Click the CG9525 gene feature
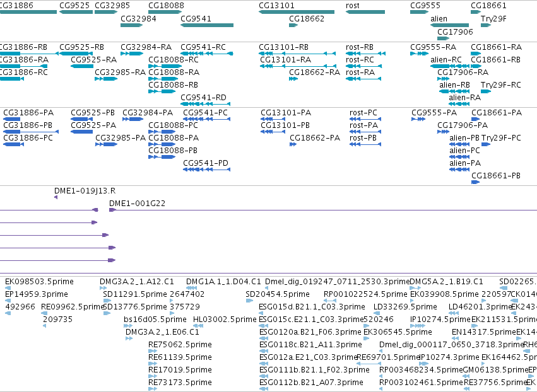This screenshot has height=392, width=537. coord(76,12)
